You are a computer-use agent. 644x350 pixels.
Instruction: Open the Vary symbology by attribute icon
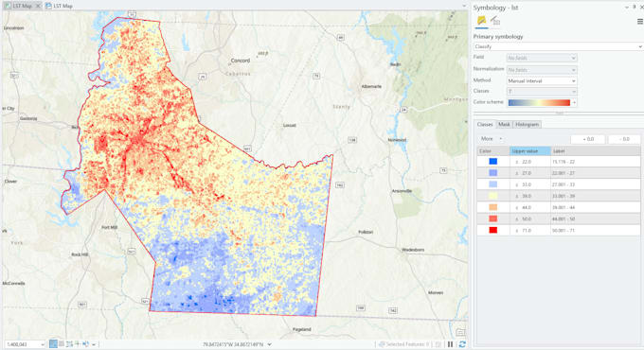point(495,21)
